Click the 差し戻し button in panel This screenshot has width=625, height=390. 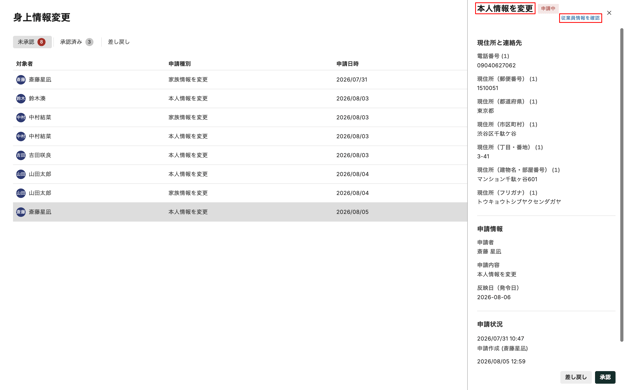pyautogui.click(x=576, y=377)
